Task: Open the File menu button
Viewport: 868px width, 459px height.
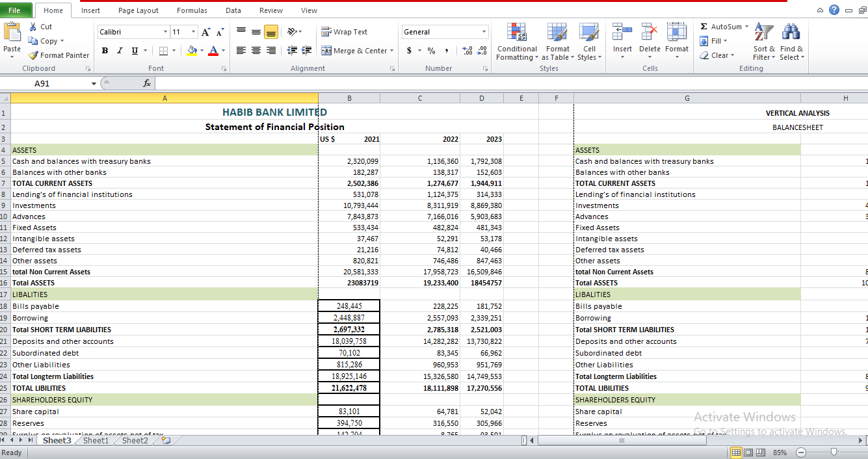Action: tap(15, 10)
